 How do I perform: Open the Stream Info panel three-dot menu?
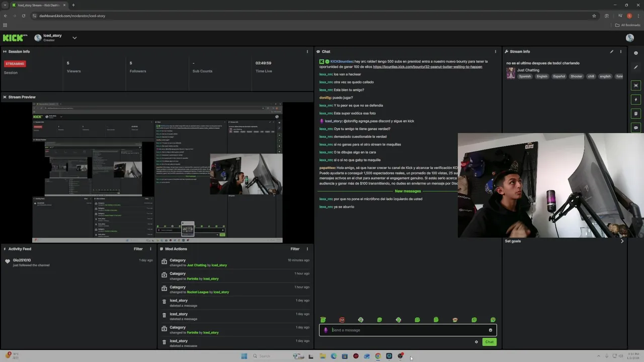point(620,51)
